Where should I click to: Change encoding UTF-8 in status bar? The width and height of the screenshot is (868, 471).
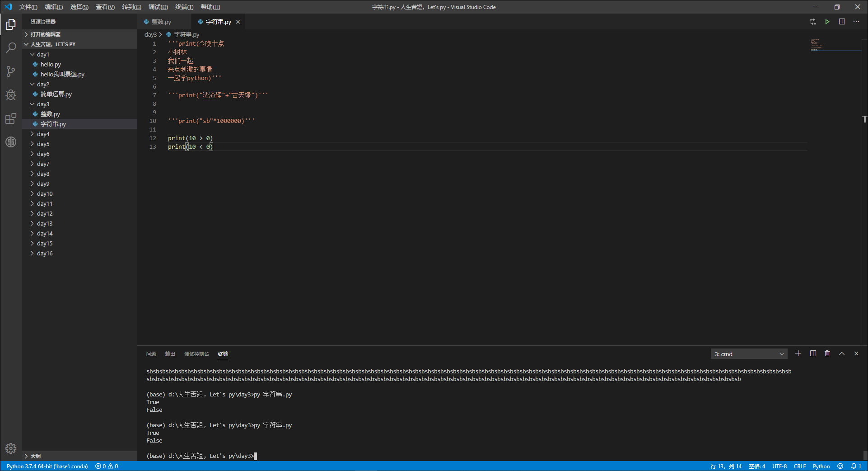(779, 466)
